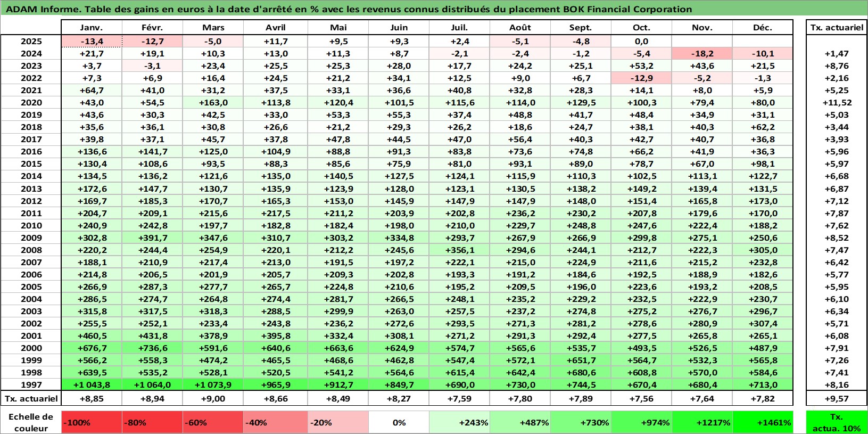Select the 'Août' column header
This screenshot has height=434, width=868.
click(520, 28)
